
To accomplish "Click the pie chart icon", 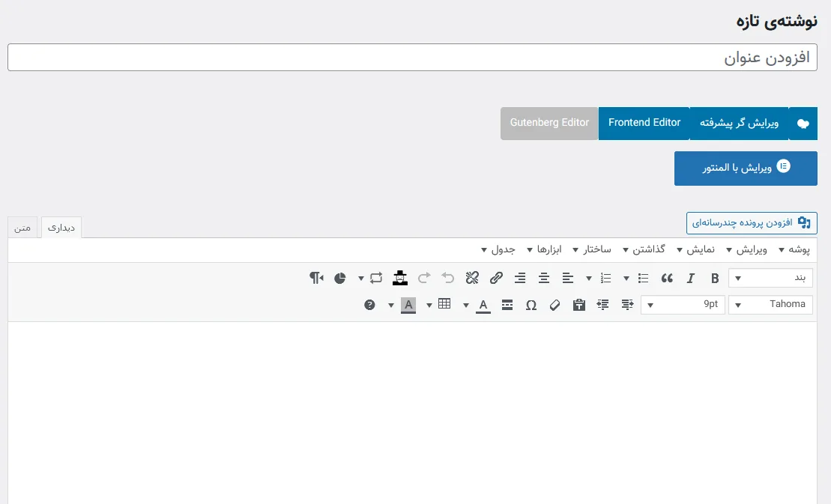I will [x=339, y=278].
